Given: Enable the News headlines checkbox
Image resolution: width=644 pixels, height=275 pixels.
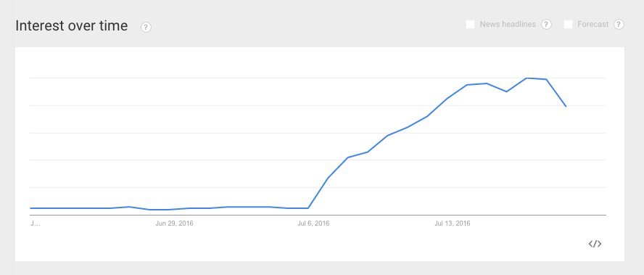Looking at the screenshot, I should pos(470,24).
